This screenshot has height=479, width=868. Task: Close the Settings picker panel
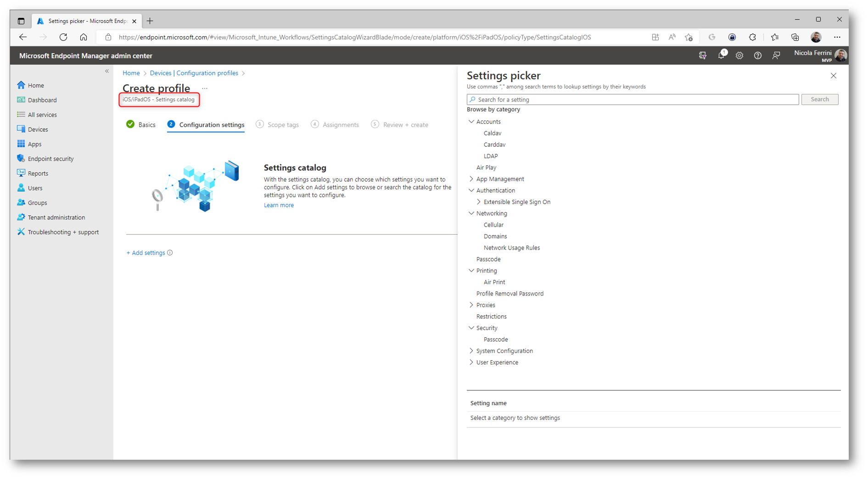pos(834,76)
